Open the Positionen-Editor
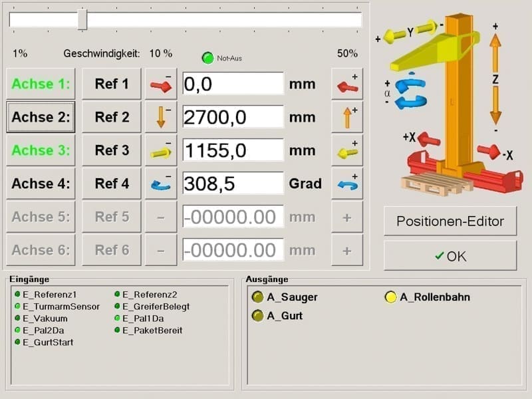 (450, 221)
